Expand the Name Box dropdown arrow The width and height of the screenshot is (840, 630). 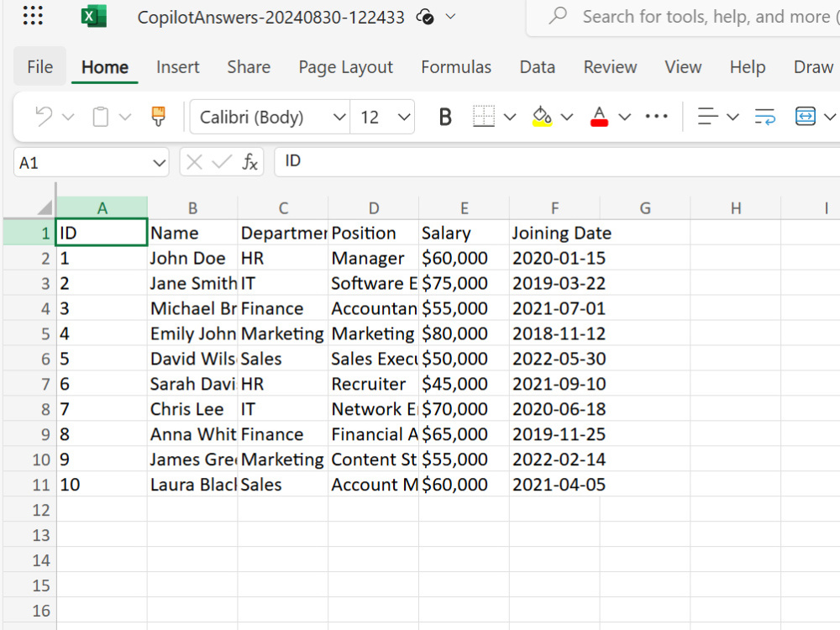[x=159, y=163]
